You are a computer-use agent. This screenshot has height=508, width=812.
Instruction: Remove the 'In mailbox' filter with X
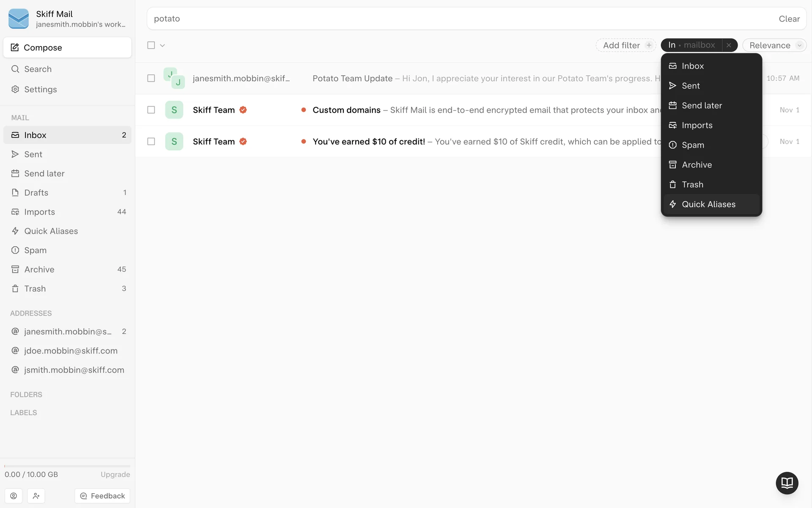coord(729,45)
